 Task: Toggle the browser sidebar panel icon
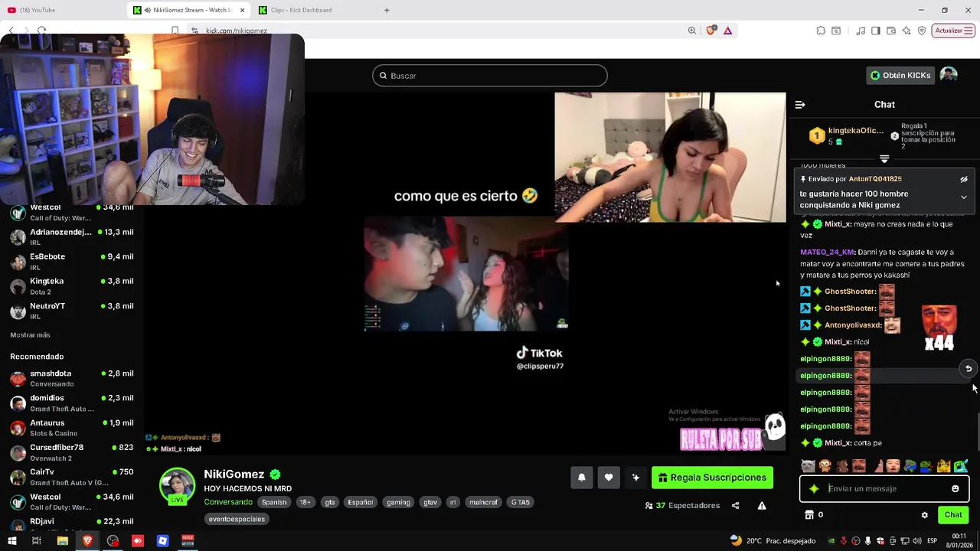tap(877, 31)
